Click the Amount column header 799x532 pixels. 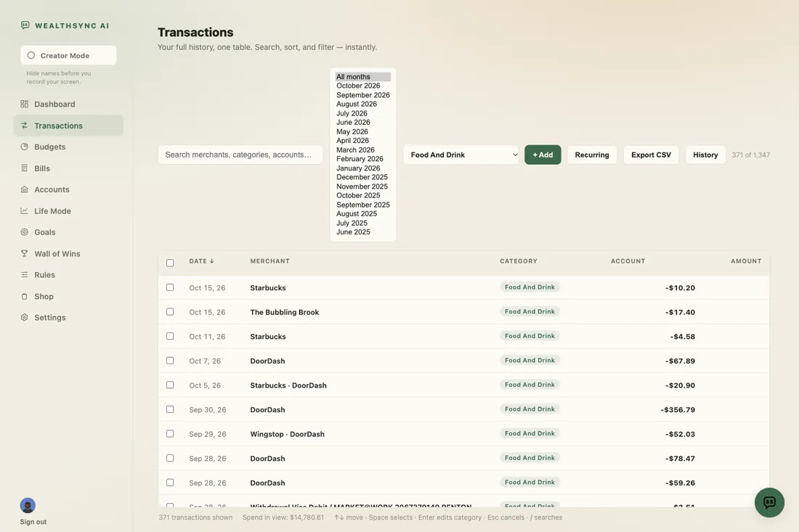[746, 261]
